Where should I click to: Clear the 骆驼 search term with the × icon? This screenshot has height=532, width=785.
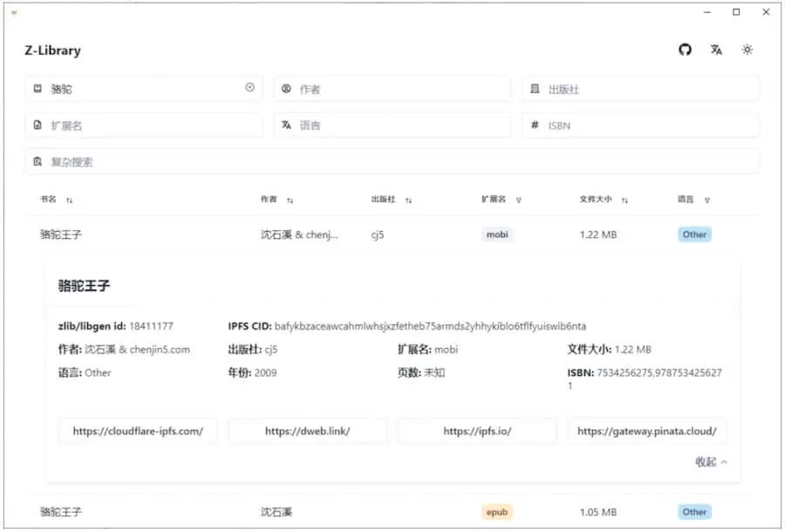[249, 88]
